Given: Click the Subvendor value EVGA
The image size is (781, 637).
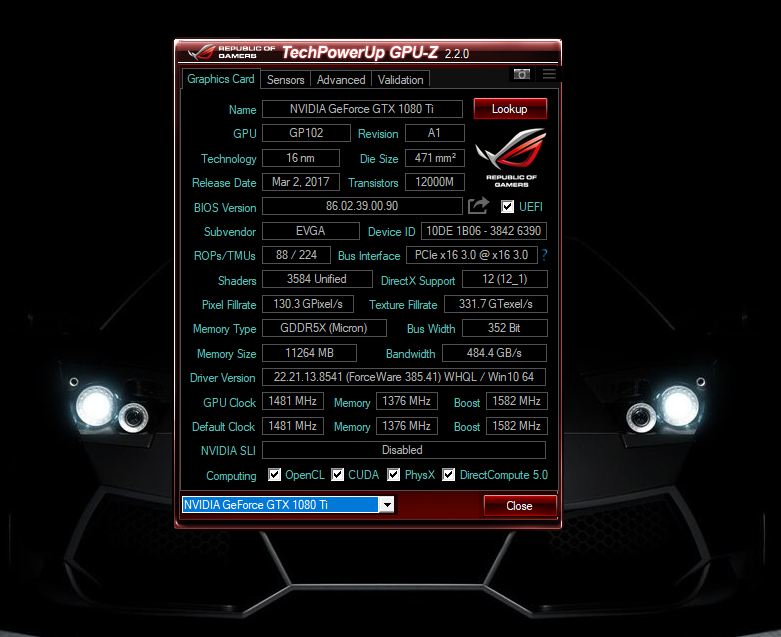Looking at the screenshot, I should click(x=311, y=231).
